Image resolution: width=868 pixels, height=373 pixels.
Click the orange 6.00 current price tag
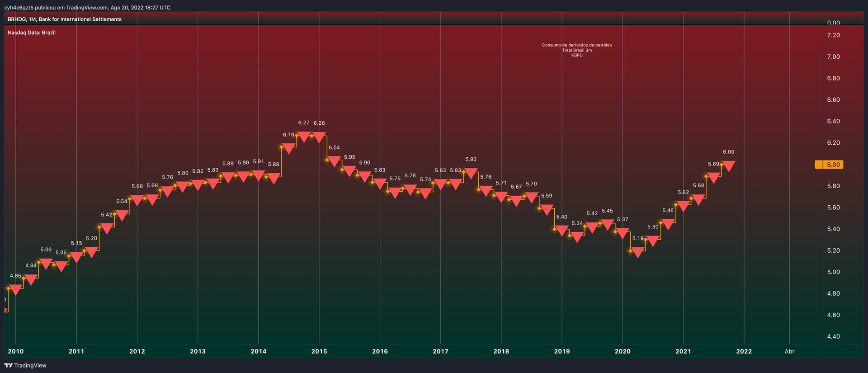829,165
